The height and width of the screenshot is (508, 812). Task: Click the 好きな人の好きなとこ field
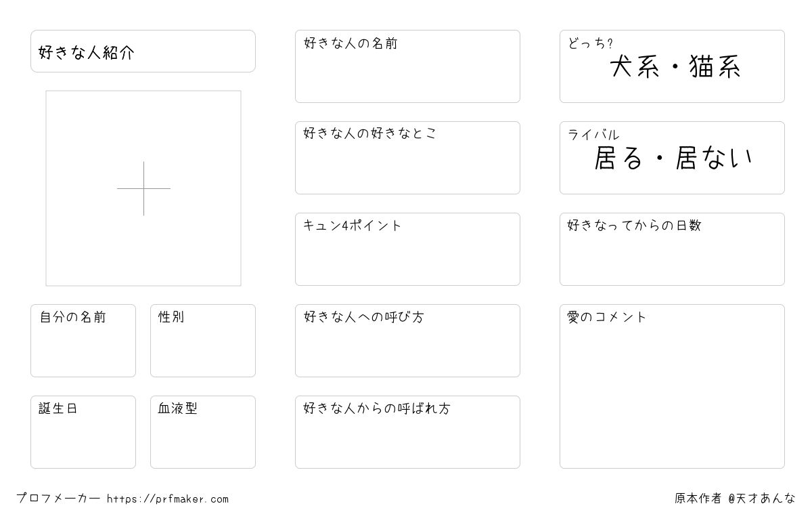coord(407,158)
